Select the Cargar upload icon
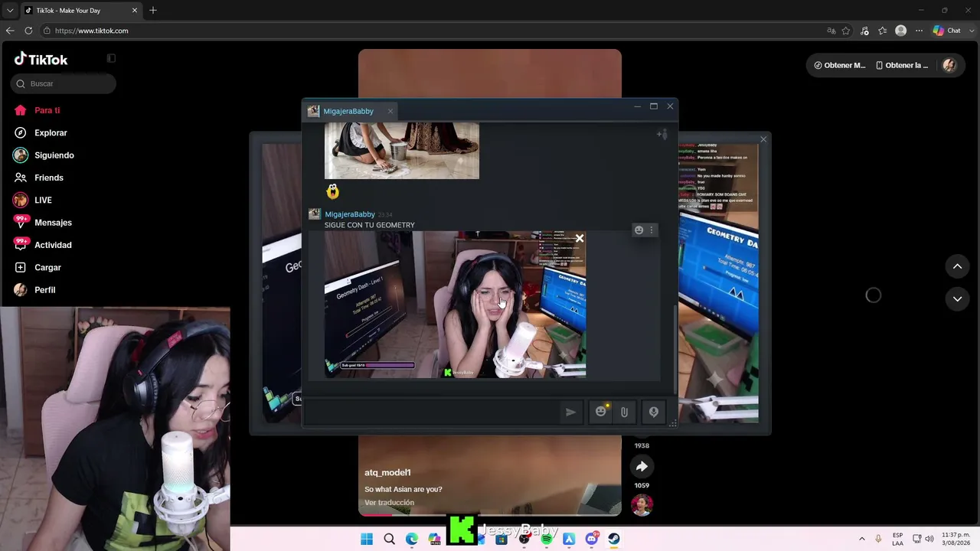 tap(21, 267)
